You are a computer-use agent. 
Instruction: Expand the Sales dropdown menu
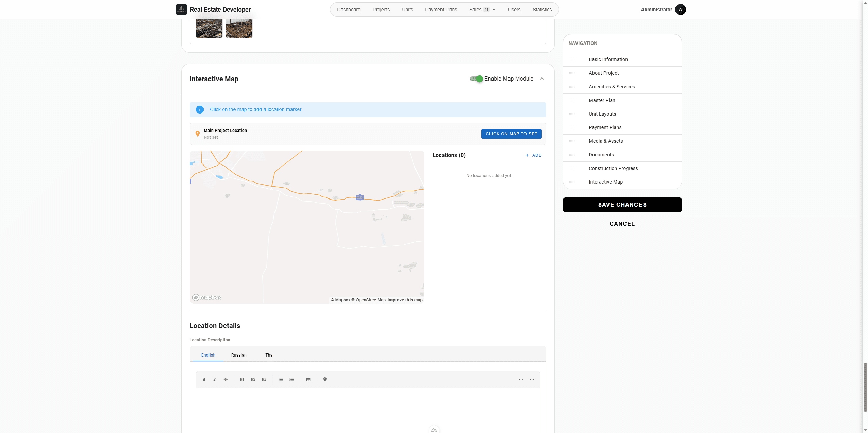482,10
